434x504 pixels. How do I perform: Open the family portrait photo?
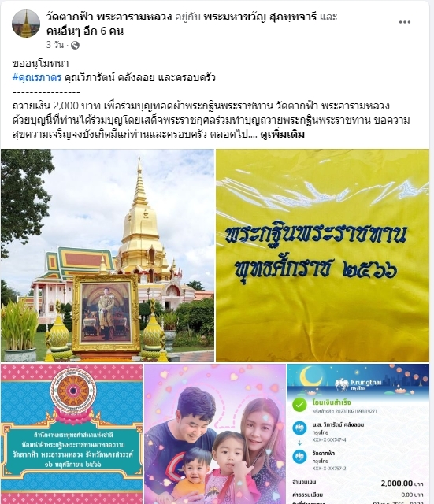pyautogui.click(x=215, y=434)
